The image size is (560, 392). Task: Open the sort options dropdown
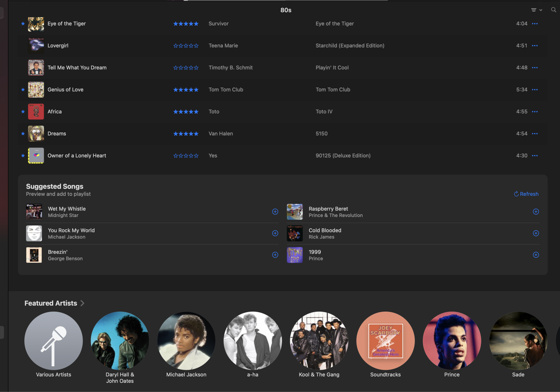tap(536, 10)
